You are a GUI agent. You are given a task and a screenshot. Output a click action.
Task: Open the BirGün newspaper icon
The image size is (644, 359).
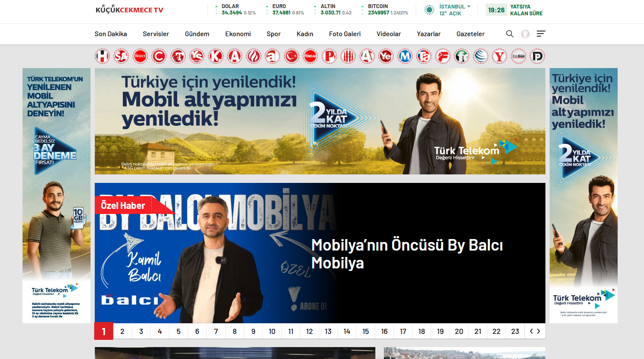[x=519, y=56]
